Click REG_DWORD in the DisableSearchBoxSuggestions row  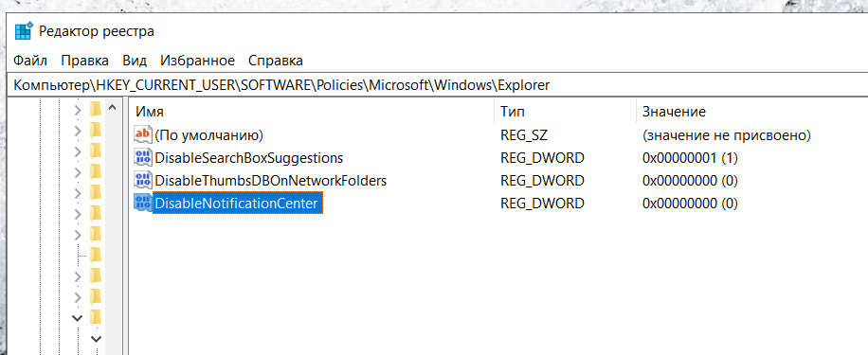542,158
